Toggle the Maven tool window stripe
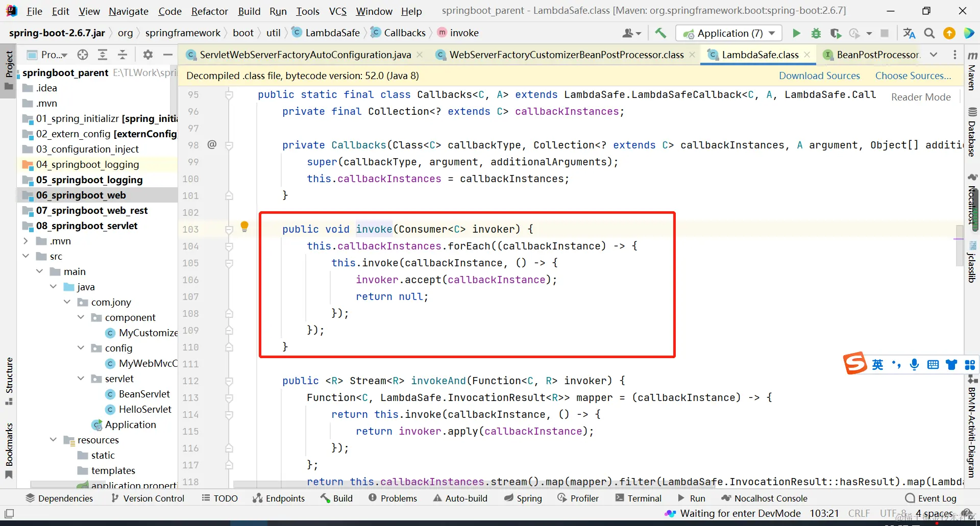The width and height of the screenshot is (980, 526). coord(972,71)
